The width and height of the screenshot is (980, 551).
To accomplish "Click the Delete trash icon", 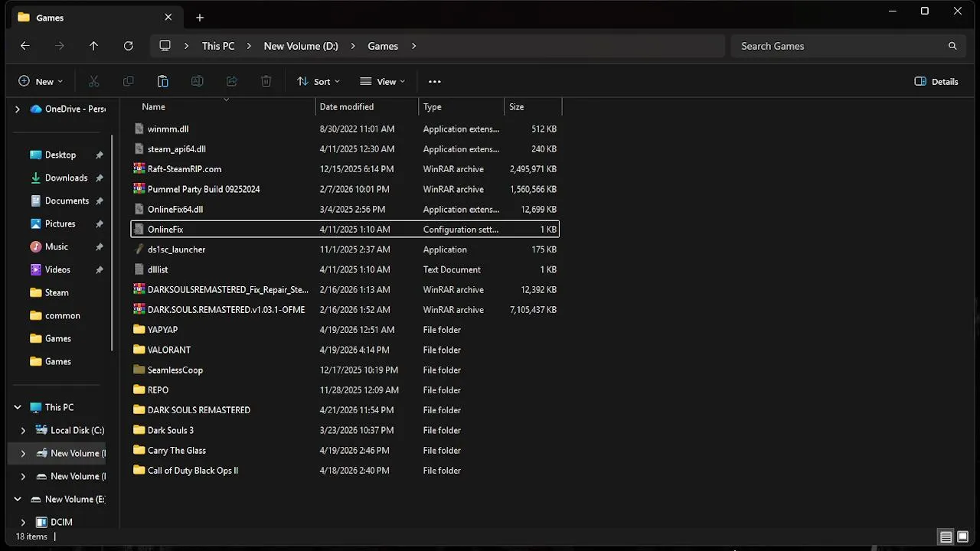I will coord(266,81).
